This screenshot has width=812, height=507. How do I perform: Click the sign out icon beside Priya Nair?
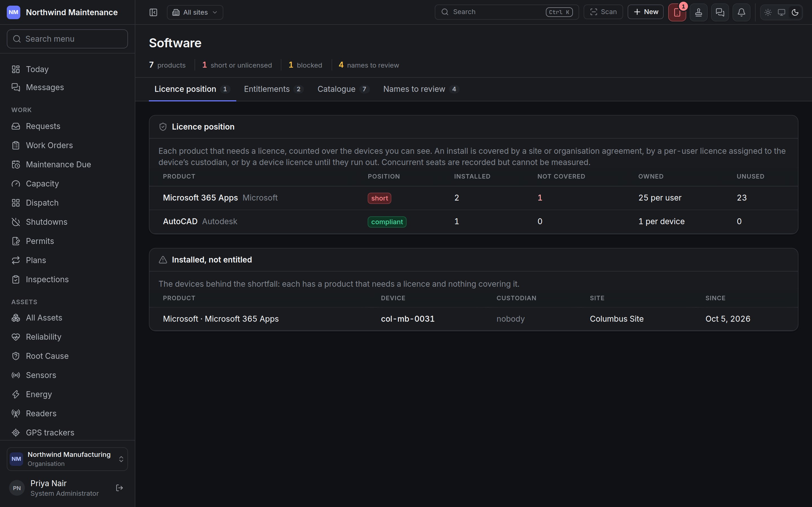click(120, 488)
